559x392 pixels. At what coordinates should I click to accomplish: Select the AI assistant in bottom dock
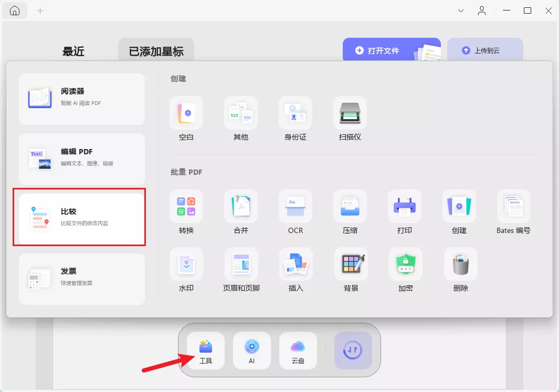click(251, 351)
